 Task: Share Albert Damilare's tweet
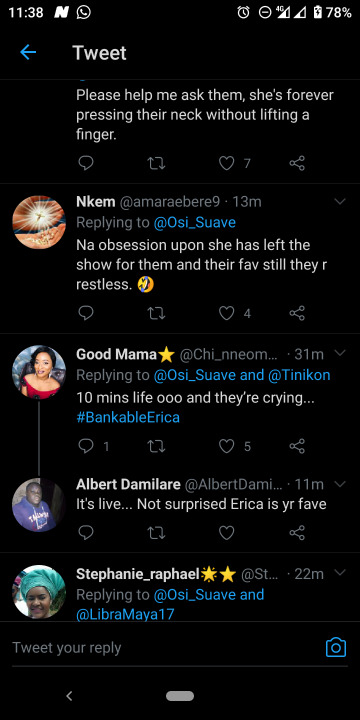tap(297, 533)
